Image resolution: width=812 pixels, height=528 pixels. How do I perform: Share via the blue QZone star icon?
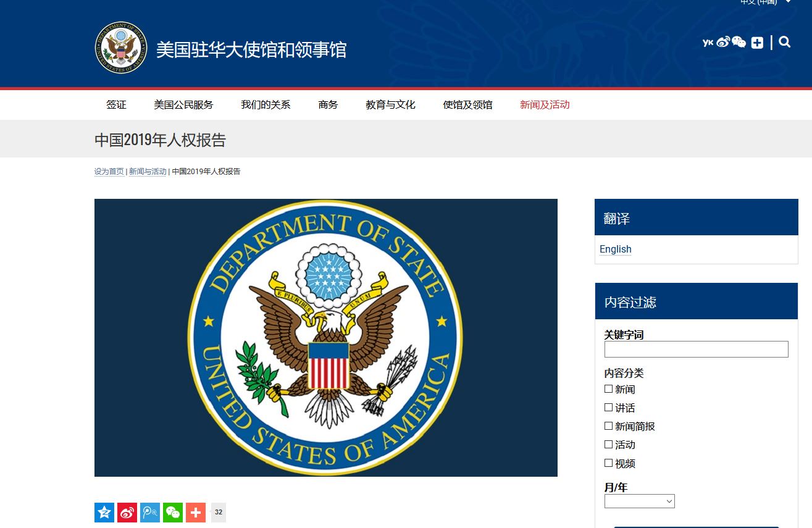[104, 513]
